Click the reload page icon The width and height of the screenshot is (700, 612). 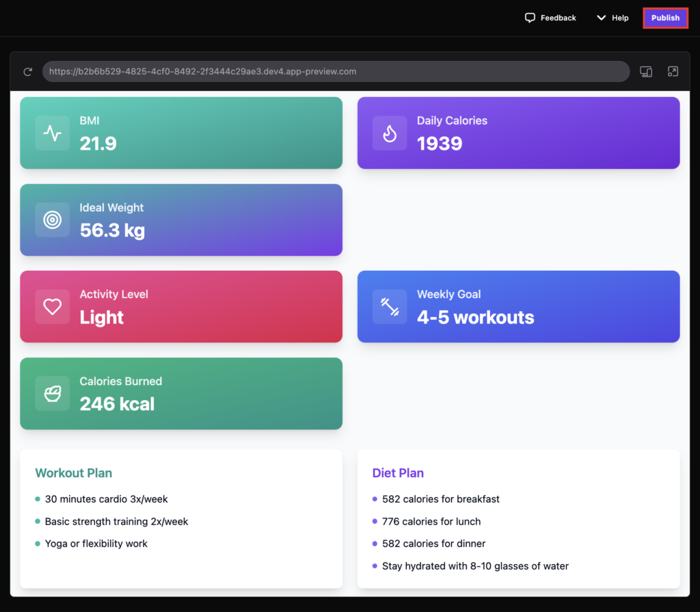coord(27,71)
